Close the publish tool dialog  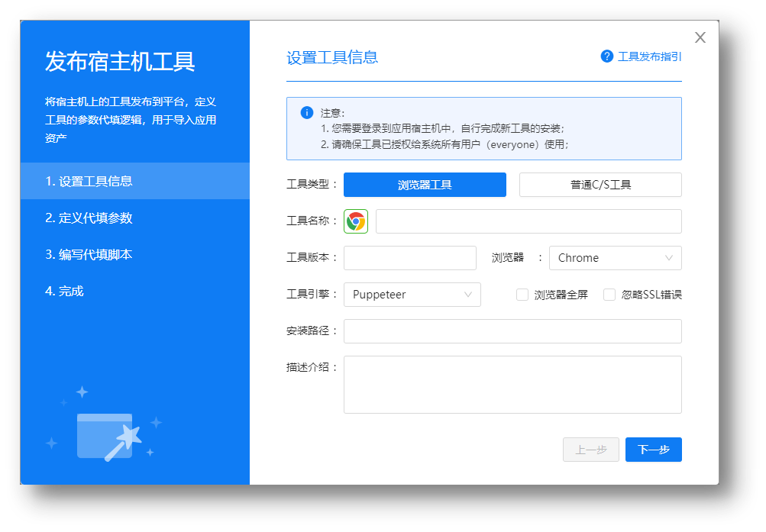coord(700,37)
